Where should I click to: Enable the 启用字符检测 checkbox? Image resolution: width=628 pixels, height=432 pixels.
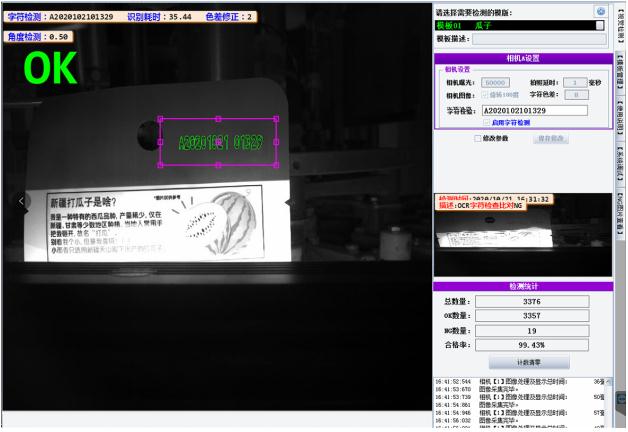487,123
